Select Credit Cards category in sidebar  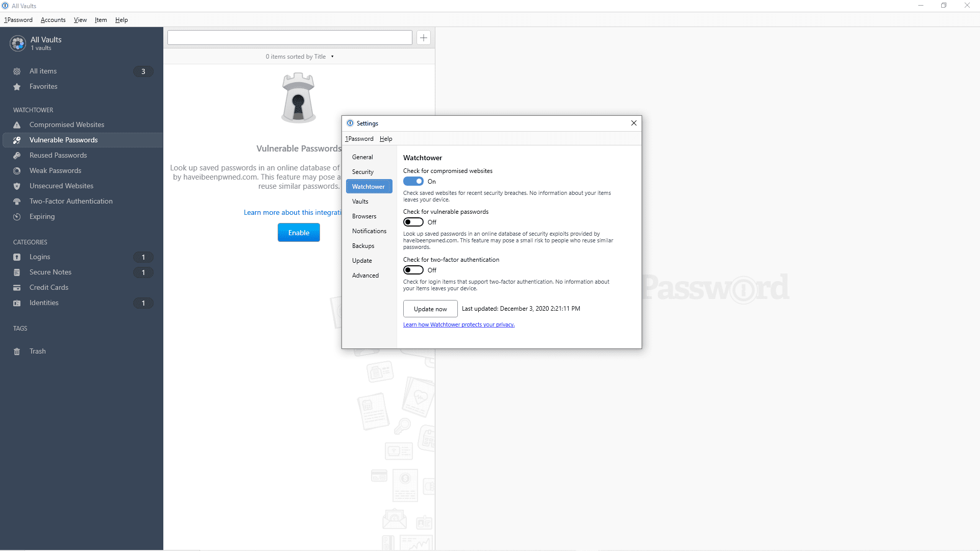82,288
